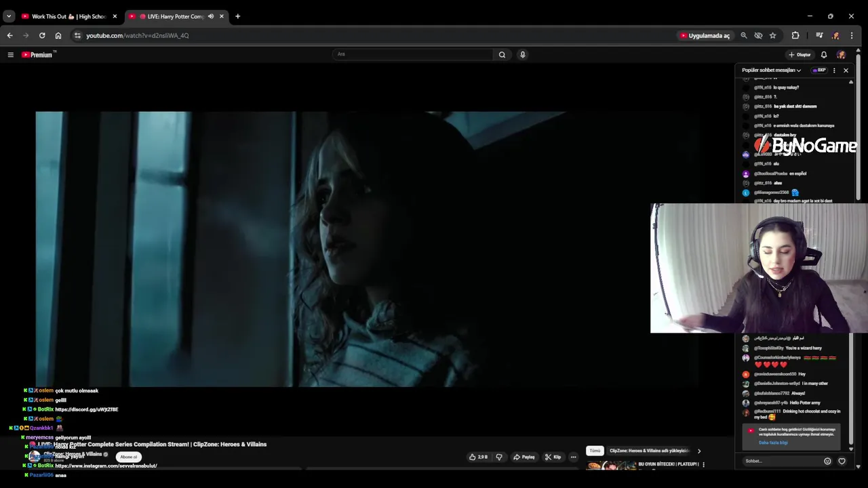The height and width of the screenshot is (488, 868).
Task: Click the Oluştur create button
Action: (x=800, y=55)
